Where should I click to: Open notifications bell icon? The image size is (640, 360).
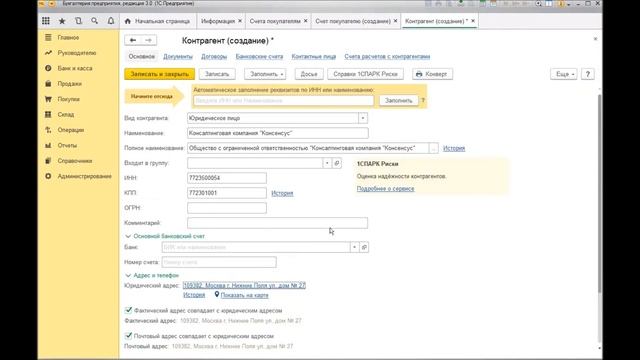pyautogui.click(x=111, y=21)
